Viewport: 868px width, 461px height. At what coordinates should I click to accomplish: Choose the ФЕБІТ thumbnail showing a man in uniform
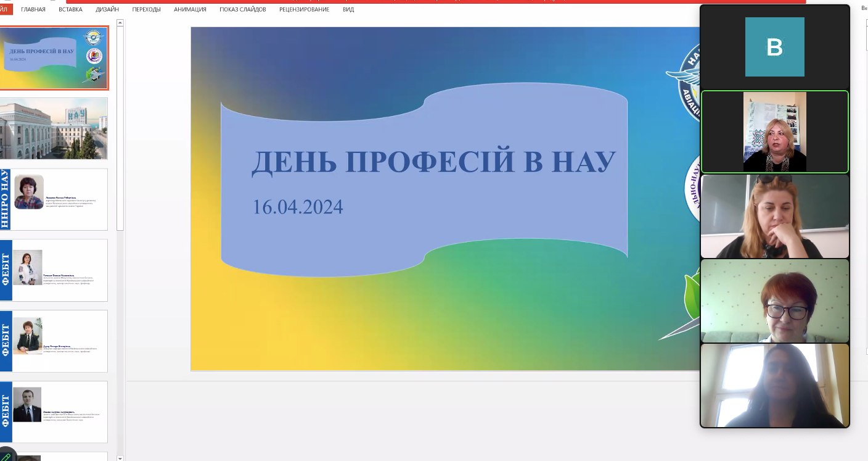[x=54, y=412]
